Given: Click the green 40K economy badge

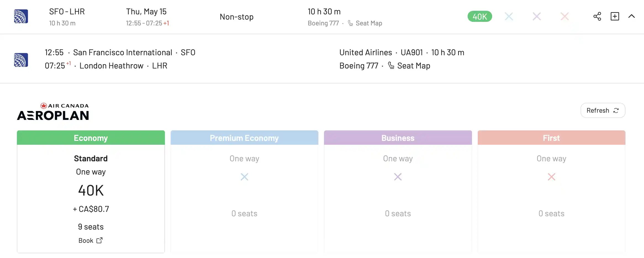Looking at the screenshot, I should tap(480, 17).
